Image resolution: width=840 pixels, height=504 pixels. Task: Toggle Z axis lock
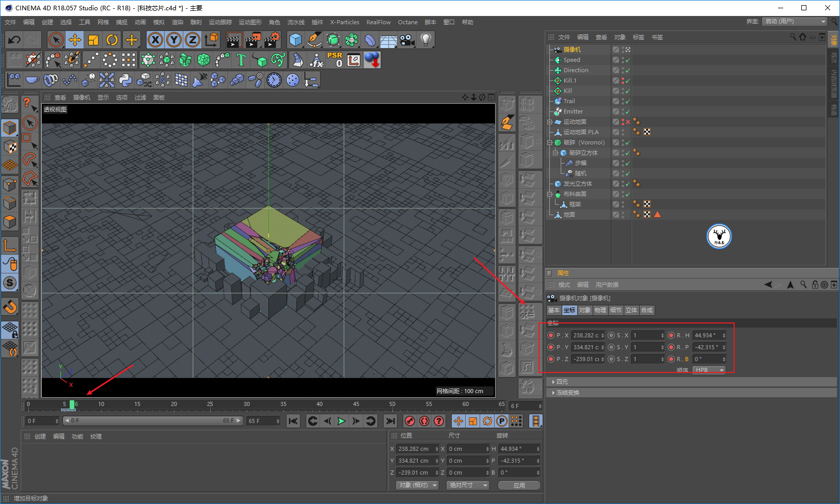tap(193, 40)
